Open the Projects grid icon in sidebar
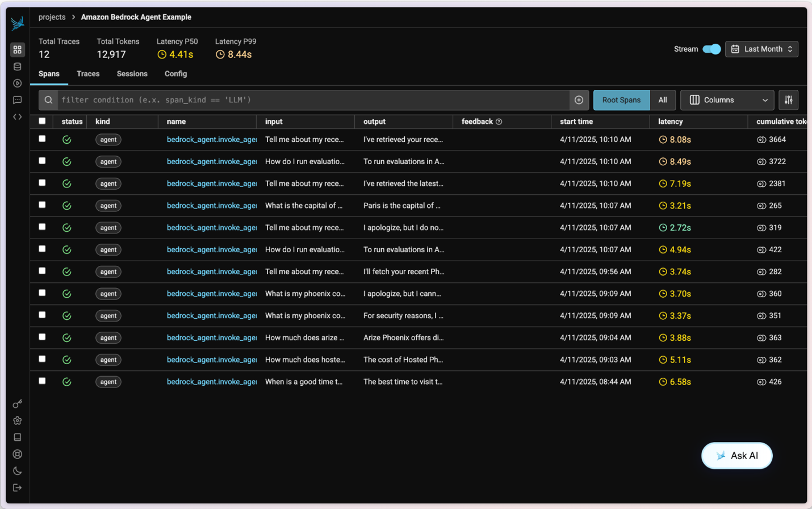This screenshot has height=509, width=812. click(x=18, y=50)
